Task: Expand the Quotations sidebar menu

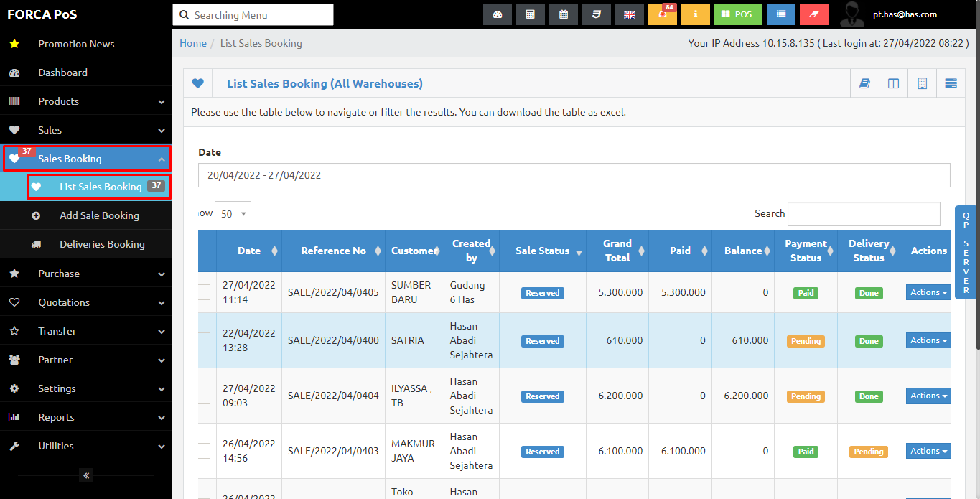Action: click(x=86, y=302)
